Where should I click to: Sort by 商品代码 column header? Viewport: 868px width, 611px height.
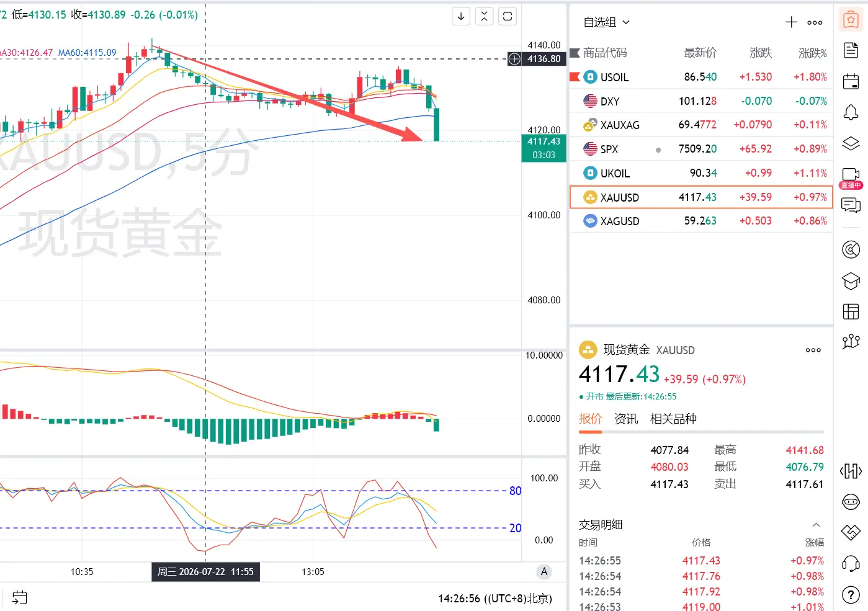point(605,53)
